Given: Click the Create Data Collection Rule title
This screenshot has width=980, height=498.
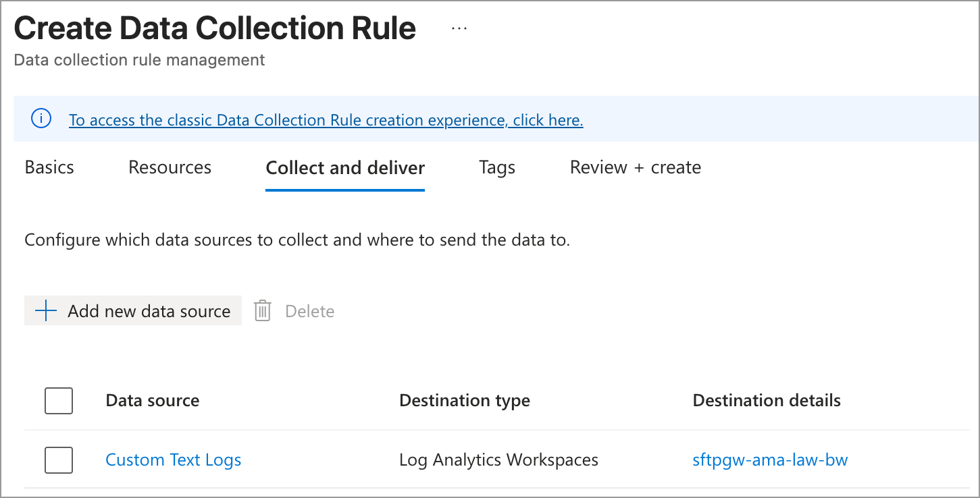Looking at the screenshot, I should pyautogui.click(x=215, y=28).
